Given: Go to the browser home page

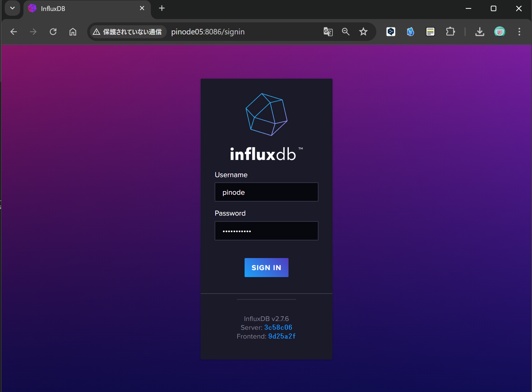Looking at the screenshot, I should click(73, 32).
